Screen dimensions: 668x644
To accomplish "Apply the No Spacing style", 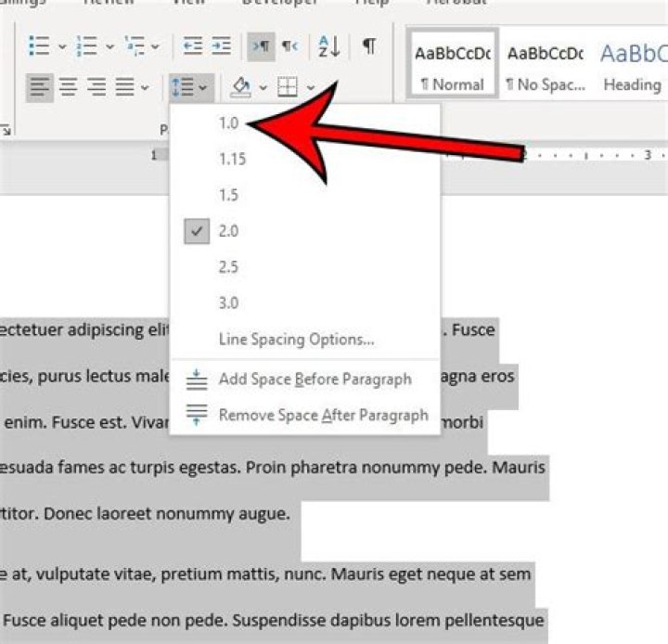I will tap(545, 68).
